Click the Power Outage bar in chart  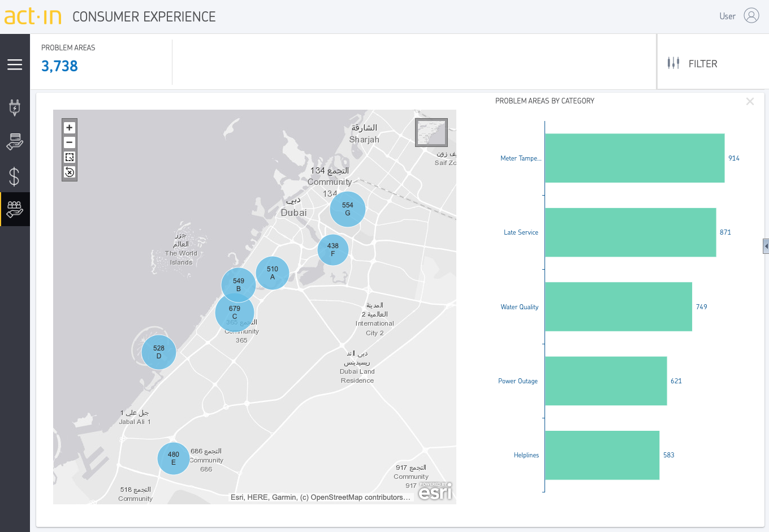[x=606, y=381]
